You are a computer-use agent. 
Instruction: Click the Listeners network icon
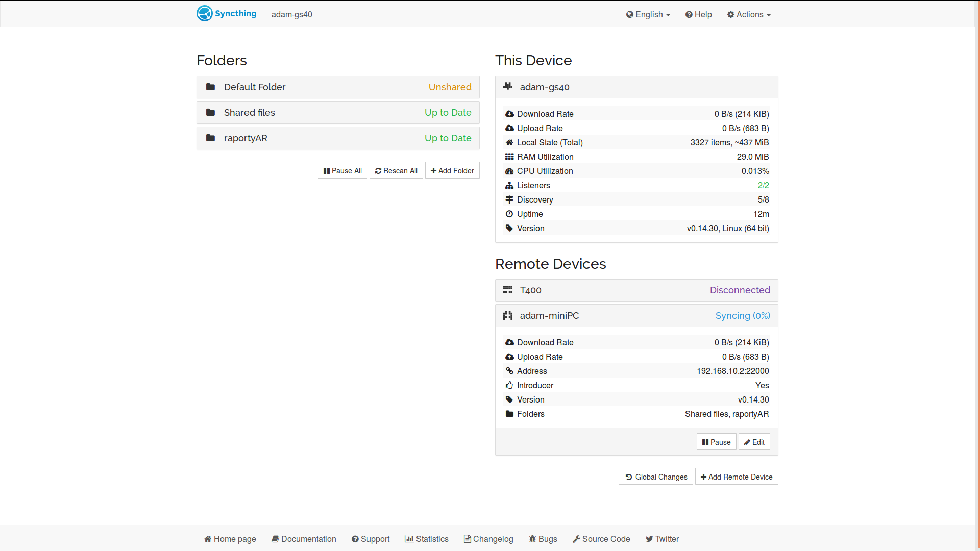point(509,185)
